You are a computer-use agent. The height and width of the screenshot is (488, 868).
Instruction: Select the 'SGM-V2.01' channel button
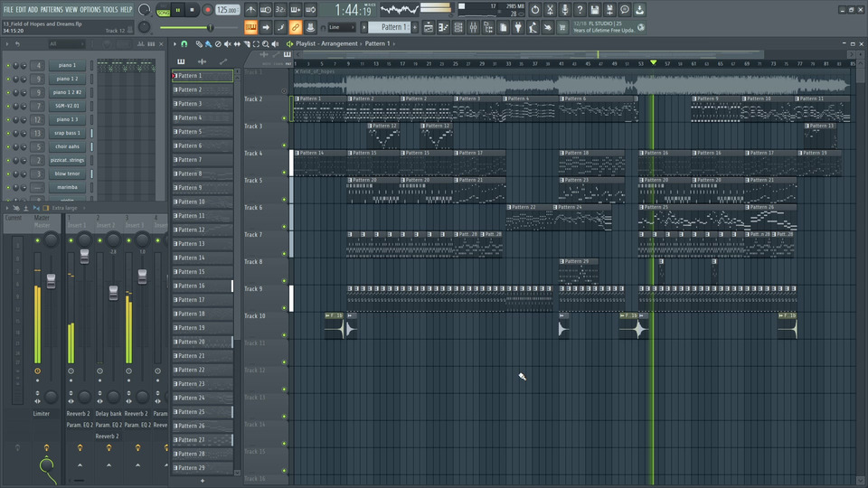tap(67, 106)
